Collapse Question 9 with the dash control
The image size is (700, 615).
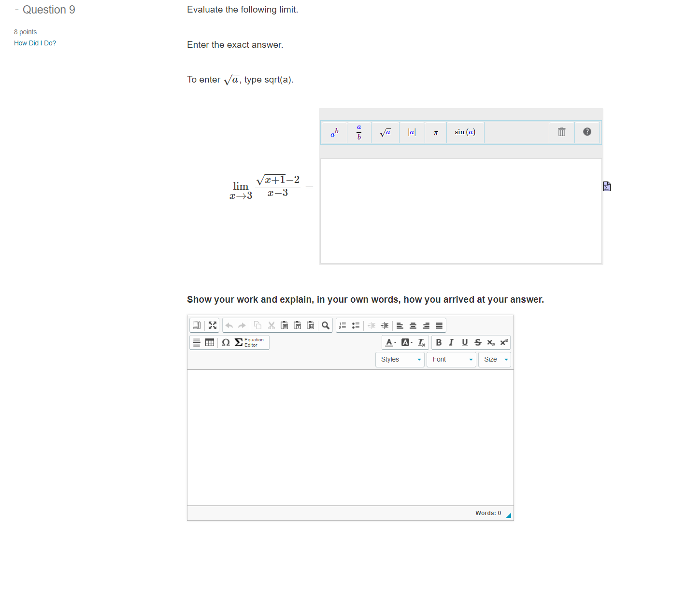(17, 9)
